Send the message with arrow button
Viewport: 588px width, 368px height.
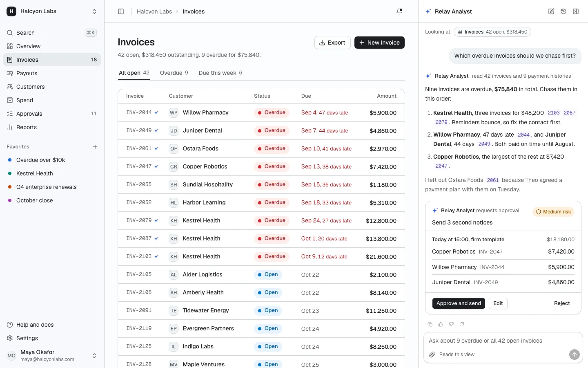click(x=575, y=355)
